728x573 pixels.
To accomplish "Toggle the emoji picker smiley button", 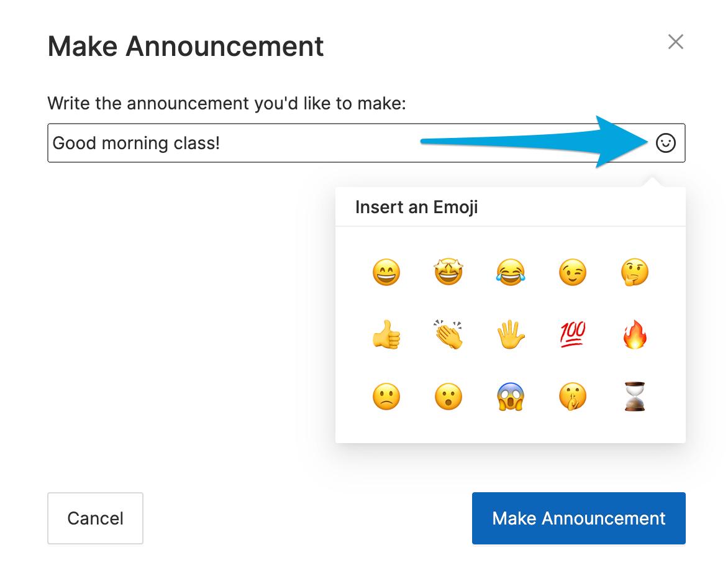I will click(665, 143).
